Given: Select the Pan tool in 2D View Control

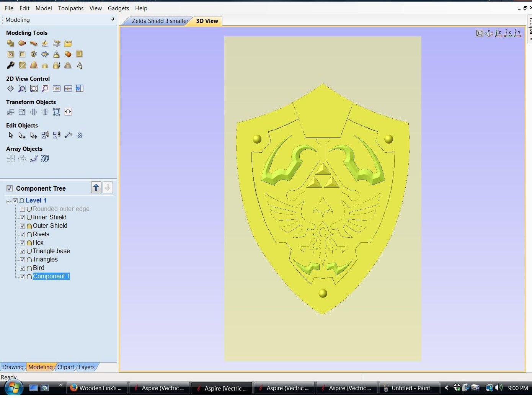Looking at the screenshot, I should coord(10,88).
